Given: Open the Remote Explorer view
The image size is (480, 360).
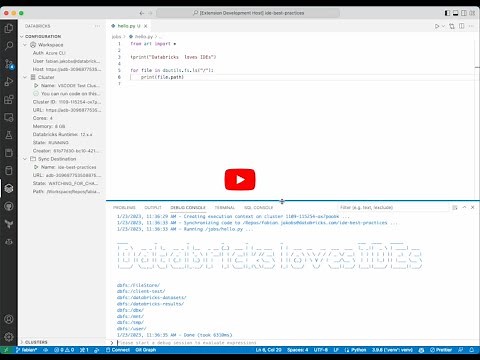Looking at the screenshot, I should (x=9, y=117).
